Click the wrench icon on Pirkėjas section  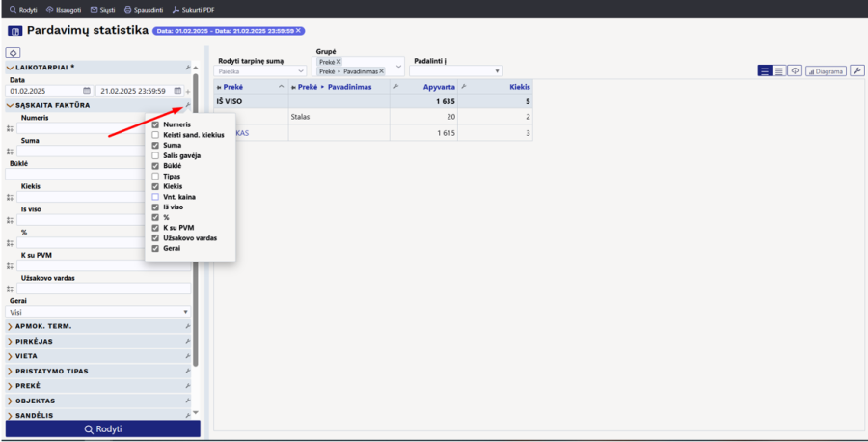(x=187, y=342)
